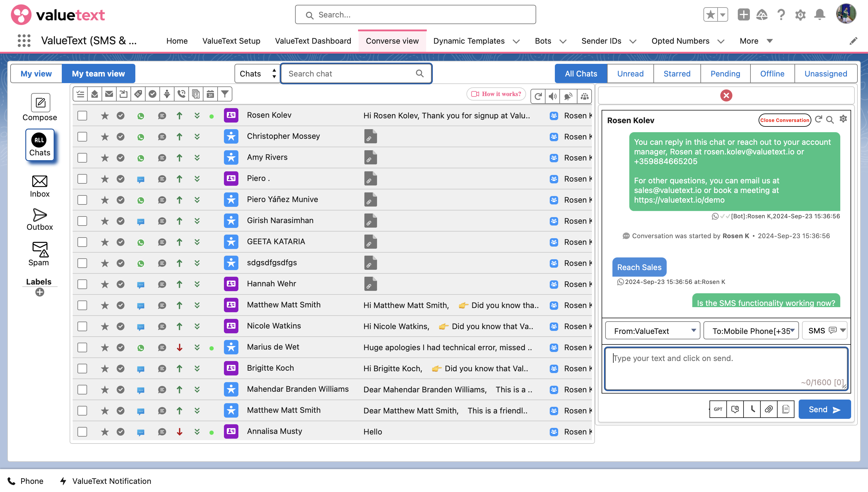Select the Amy Rivers row checkbox
The height and width of the screenshot is (492, 868).
click(82, 158)
